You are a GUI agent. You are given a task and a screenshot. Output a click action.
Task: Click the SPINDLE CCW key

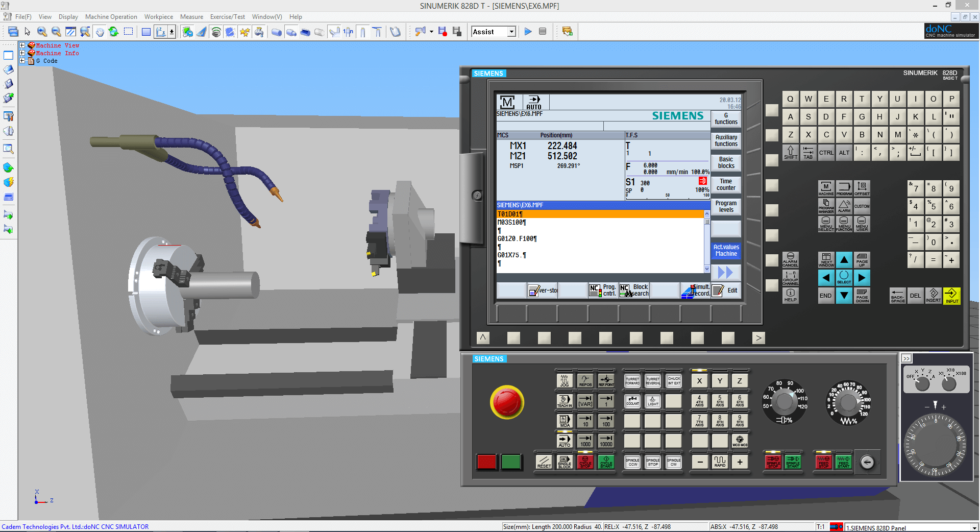tap(632, 462)
